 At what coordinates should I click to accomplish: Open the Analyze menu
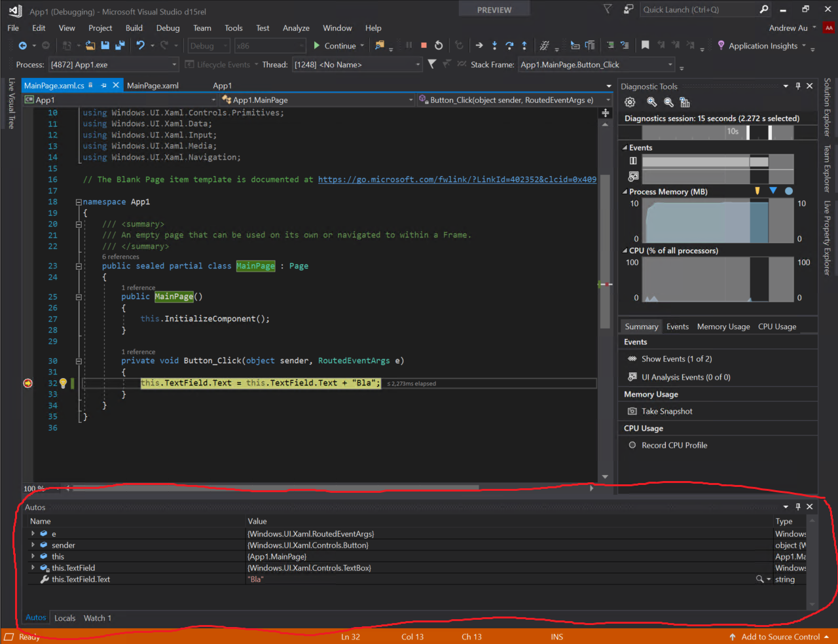pos(296,28)
